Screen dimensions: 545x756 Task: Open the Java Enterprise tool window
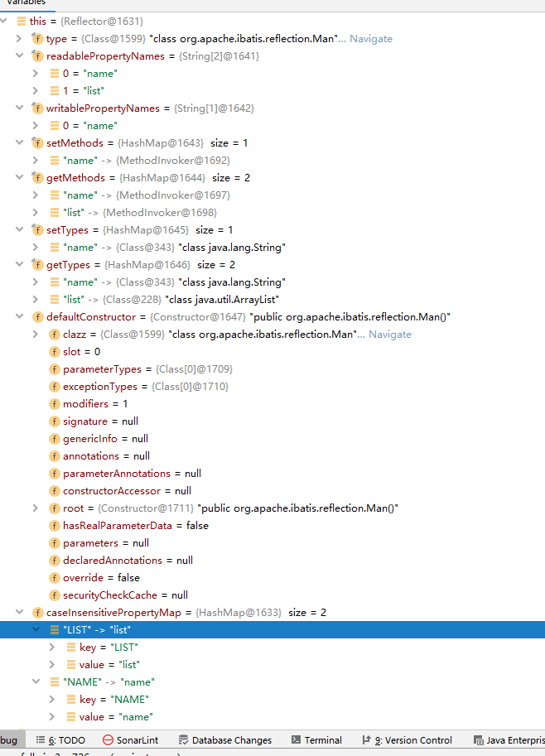(x=509, y=740)
